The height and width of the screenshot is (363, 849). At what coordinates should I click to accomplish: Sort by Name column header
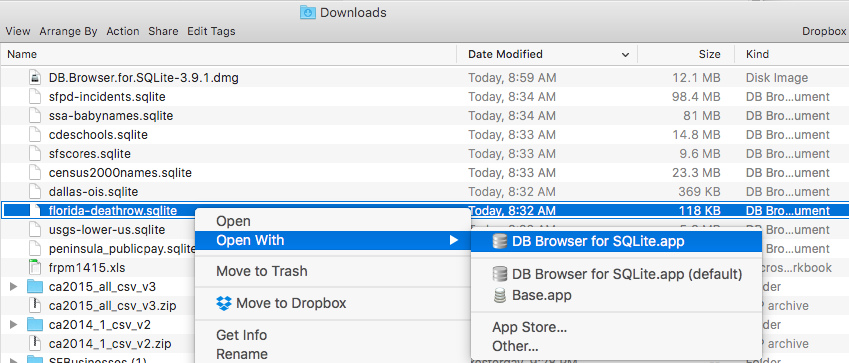click(x=228, y=54)
